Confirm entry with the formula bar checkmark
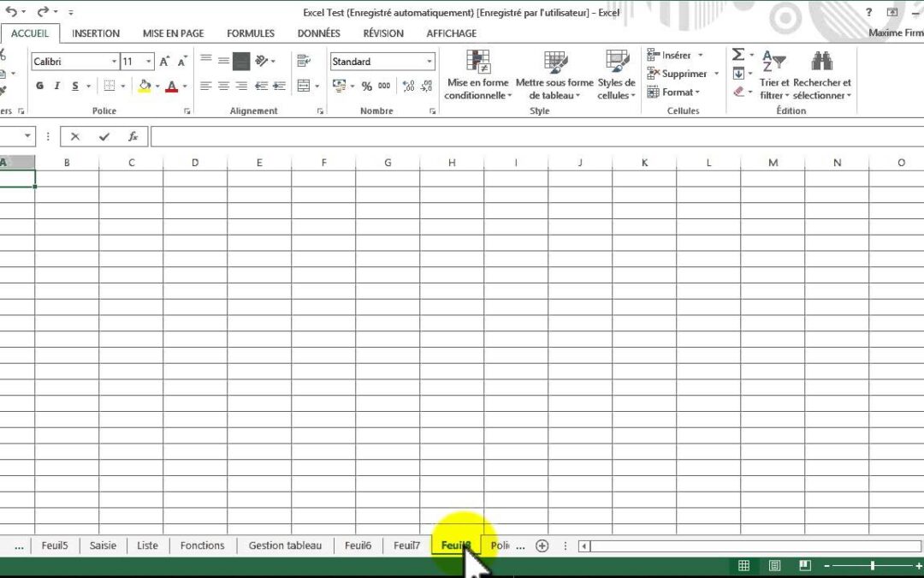This screenshot has width=924, height=578. tap(104, 137)
